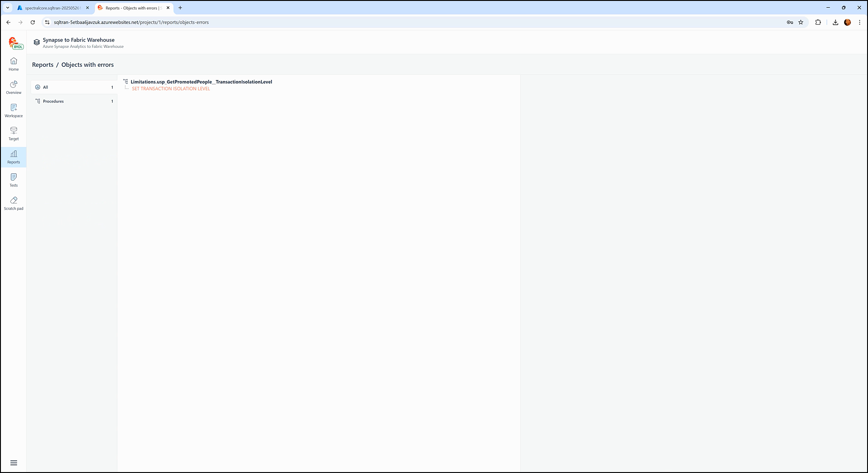
Task: Open the Home sidebar icon
Action: (x=14, y=64)
